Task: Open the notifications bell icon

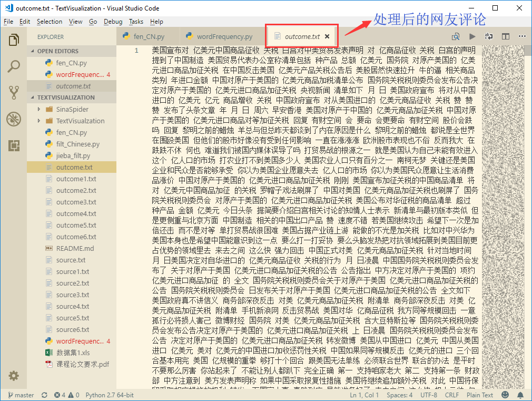Action: click(520, 395)
